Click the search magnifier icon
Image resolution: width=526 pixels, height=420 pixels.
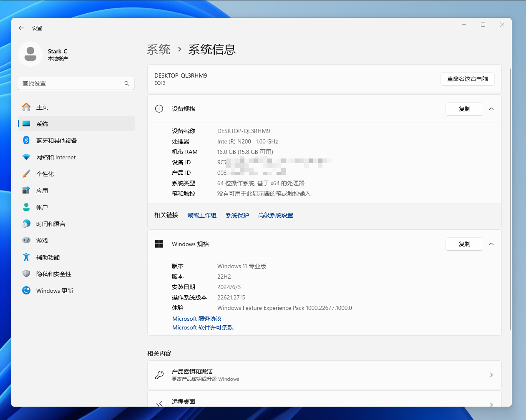[127, 83]
